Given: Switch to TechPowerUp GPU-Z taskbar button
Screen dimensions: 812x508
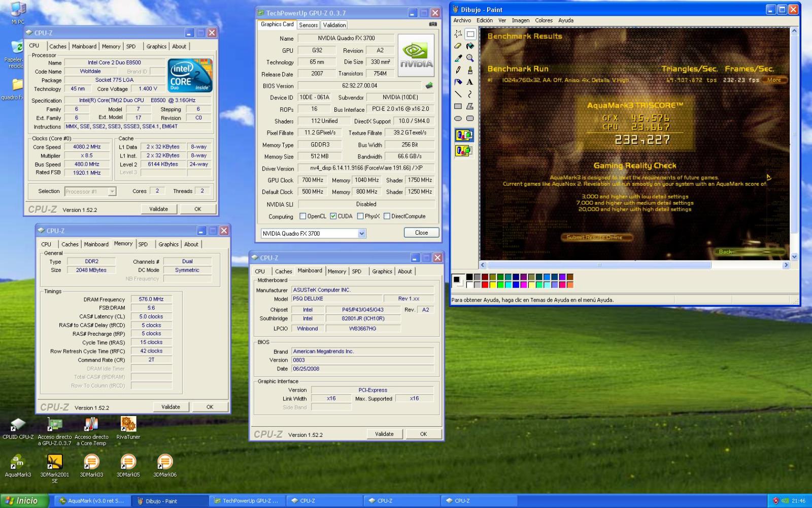Looking at the screenshot, I should (x=248, y=501).
